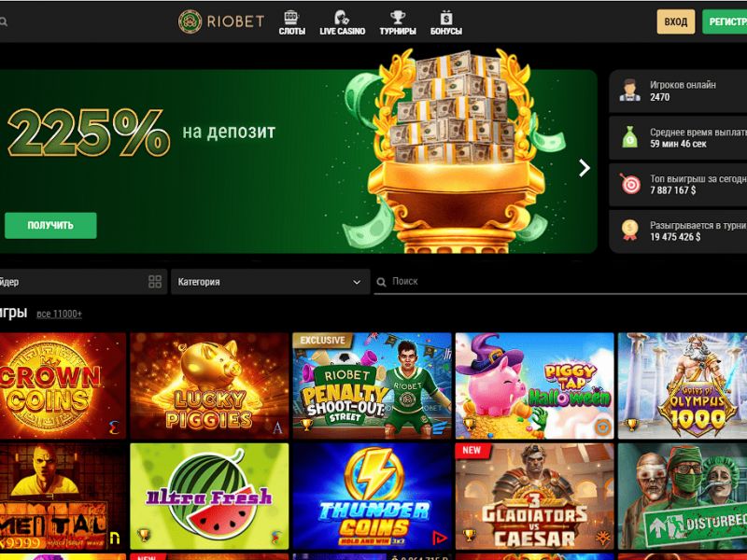Click the Riobet logo
Viewport: 747px width, 560px height.
pyautogui.click(x=221, y=21)
